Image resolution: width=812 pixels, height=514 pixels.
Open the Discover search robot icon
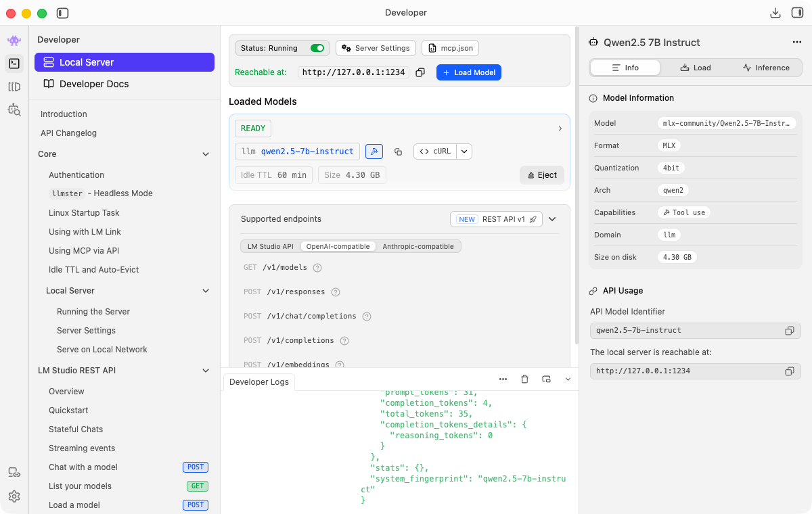[x=14, y=110]
